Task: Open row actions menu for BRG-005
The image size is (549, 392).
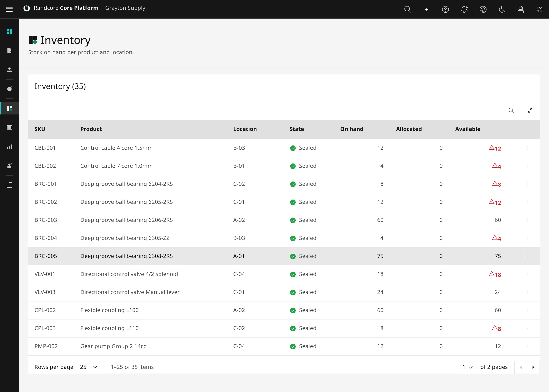Action: pyautogui.click(x=527, y=256)
